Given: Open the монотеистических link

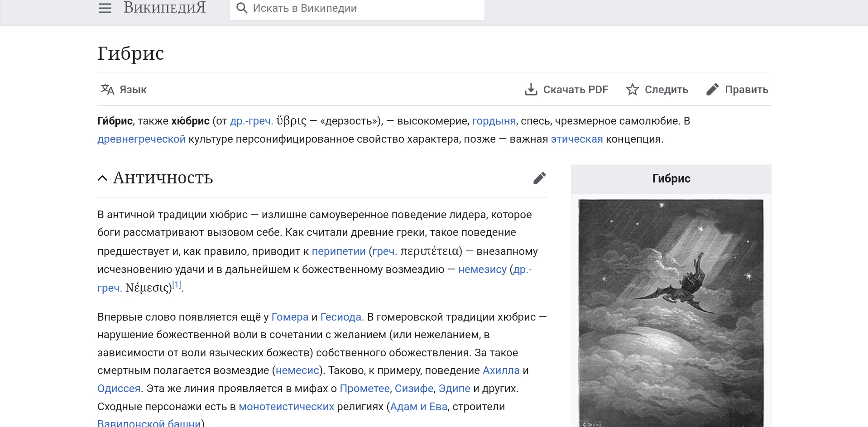Looking at the screenshot, I should (x=287, y=407).
